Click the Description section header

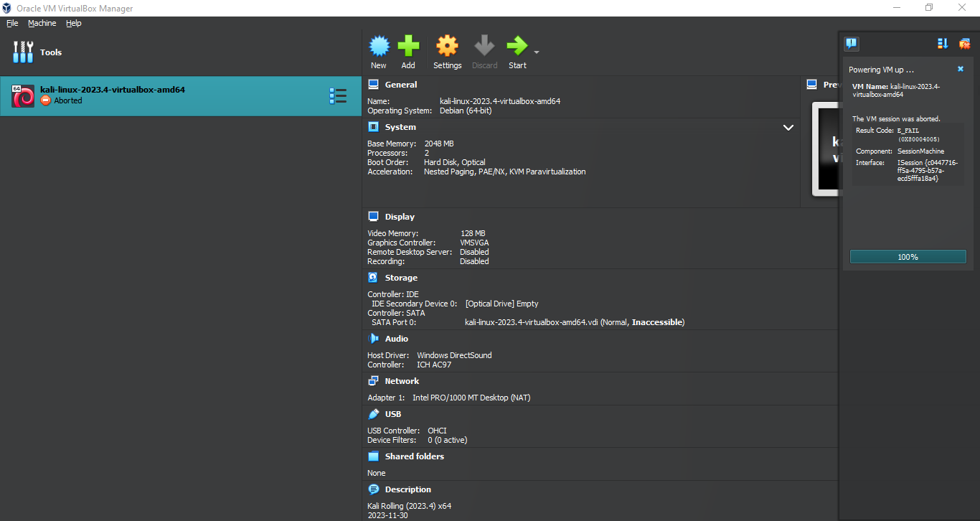pos(408,489)
